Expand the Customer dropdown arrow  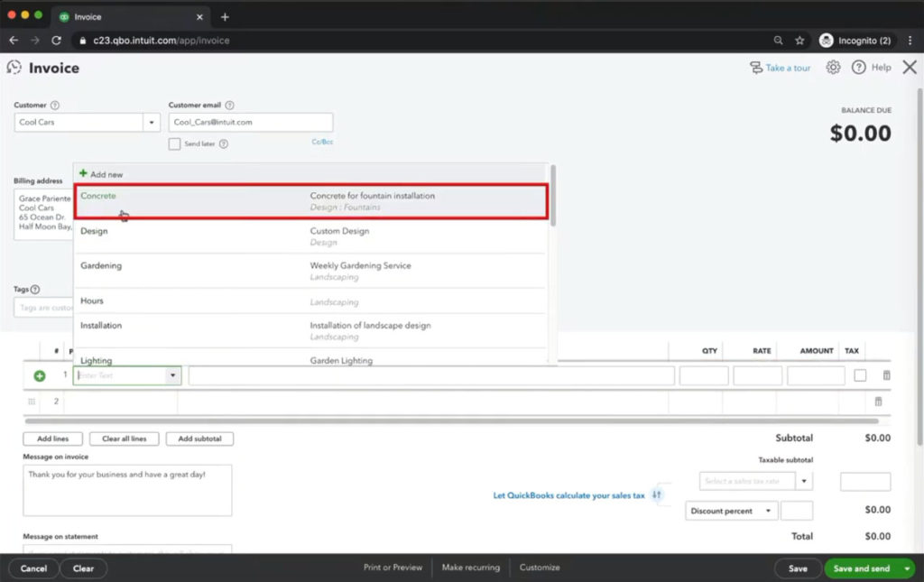(x=150, y=123)
